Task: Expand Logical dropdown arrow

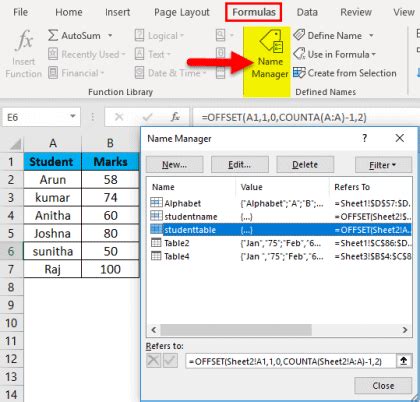Action: (182, 36)
